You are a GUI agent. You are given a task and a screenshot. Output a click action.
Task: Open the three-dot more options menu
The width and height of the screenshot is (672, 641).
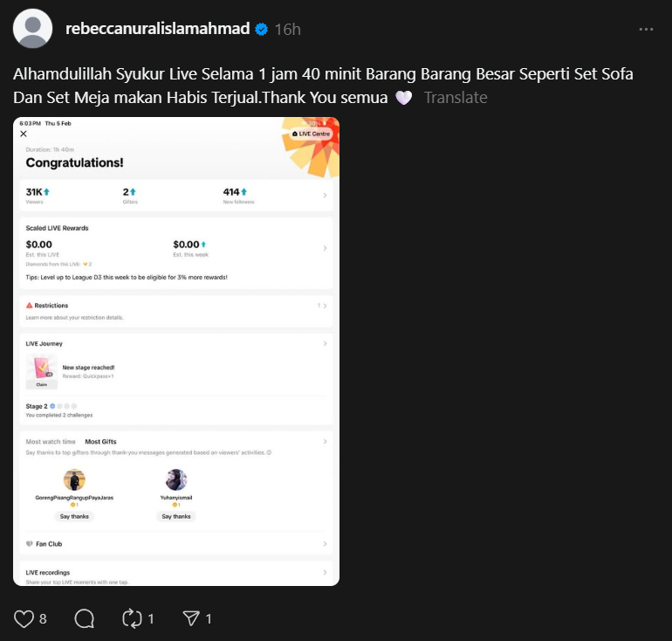(646, 29)
